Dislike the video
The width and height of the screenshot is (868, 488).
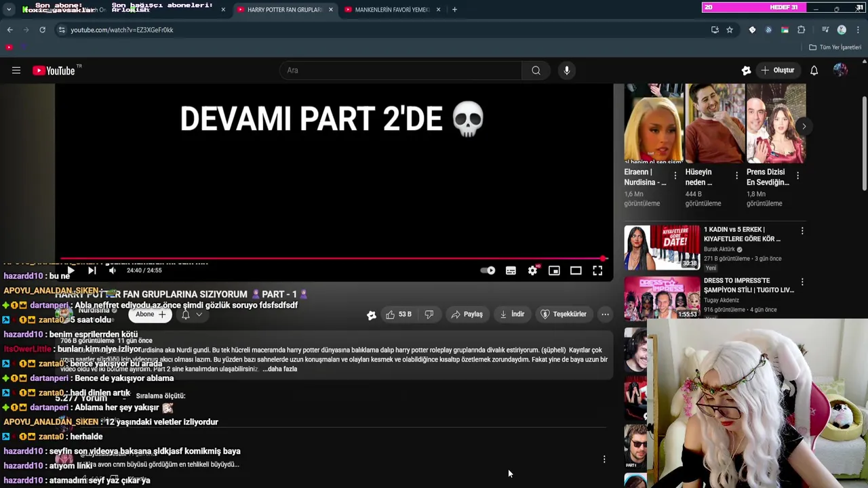(429, 314)
